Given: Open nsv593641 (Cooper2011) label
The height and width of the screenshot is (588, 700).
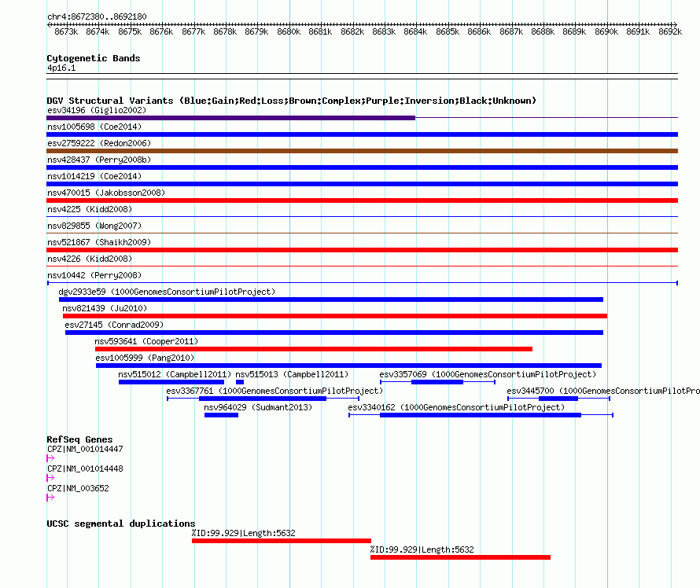Looking at the screenshot, I should click(146, 341).
